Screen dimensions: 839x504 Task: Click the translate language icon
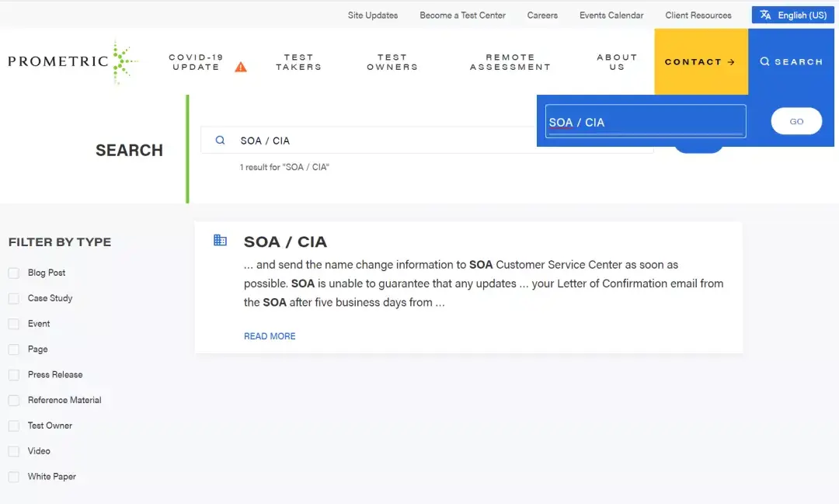pos(765,15)
